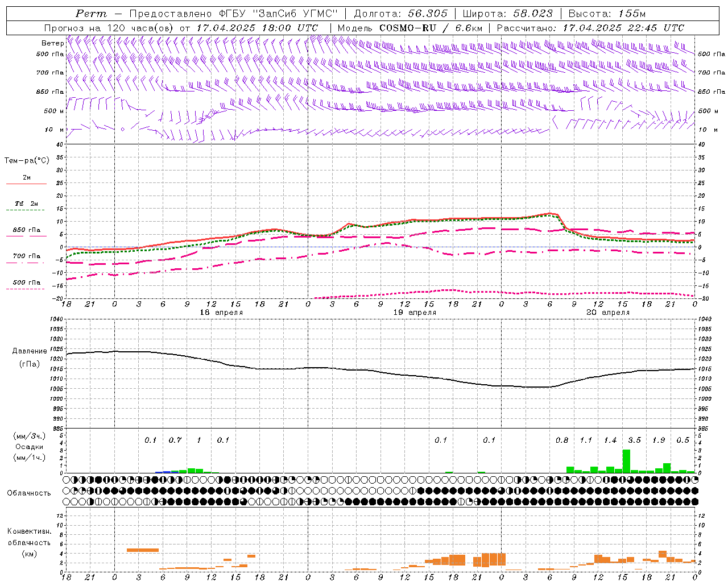This screenshot has width=728, height=582.
Task: Click the '20 апреля' date label
Action: (x=608, y=313)
